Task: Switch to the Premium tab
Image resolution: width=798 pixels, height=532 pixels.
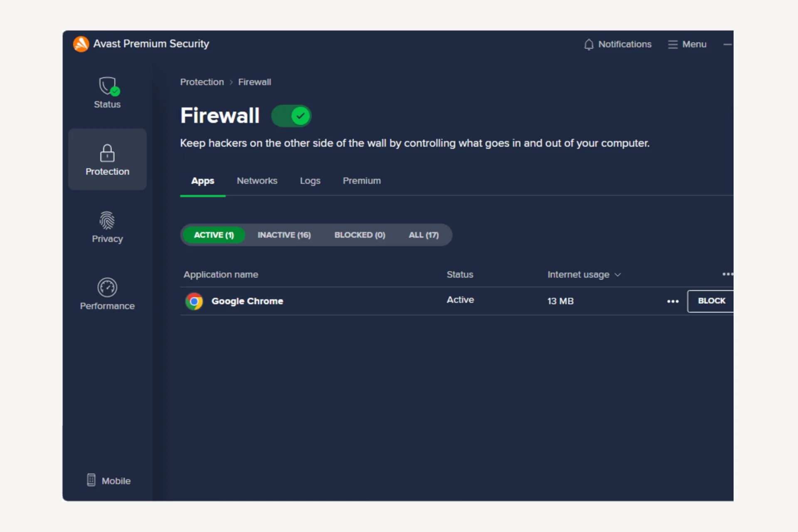Action: pyautogui.click(x=362, y=181)
